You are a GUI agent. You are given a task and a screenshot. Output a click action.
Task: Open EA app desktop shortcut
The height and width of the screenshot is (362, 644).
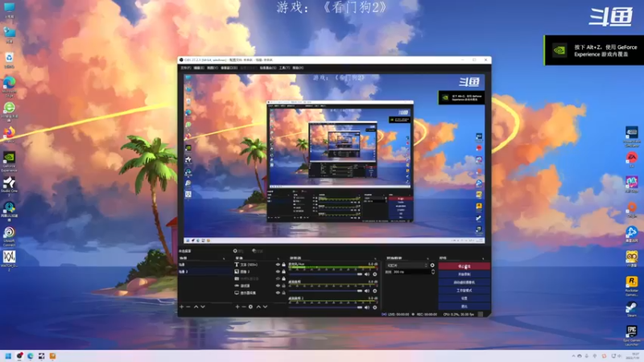(x=632, y=159)
